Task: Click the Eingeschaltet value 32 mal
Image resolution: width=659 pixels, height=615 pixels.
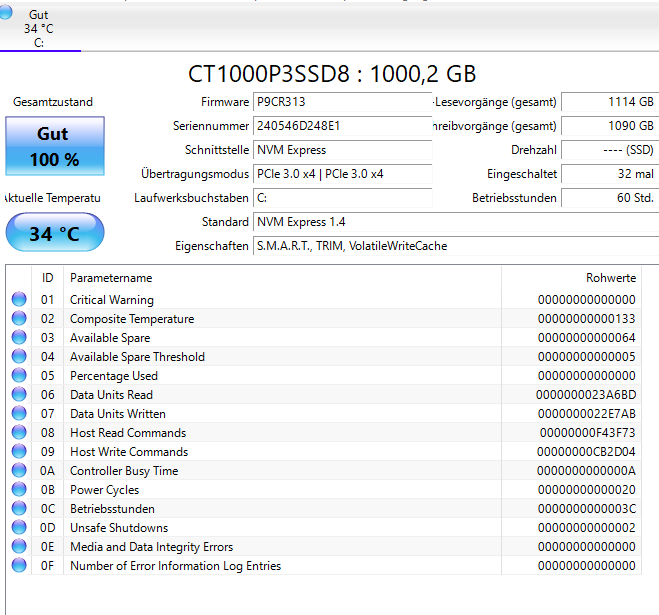Action: pos(610,174)
